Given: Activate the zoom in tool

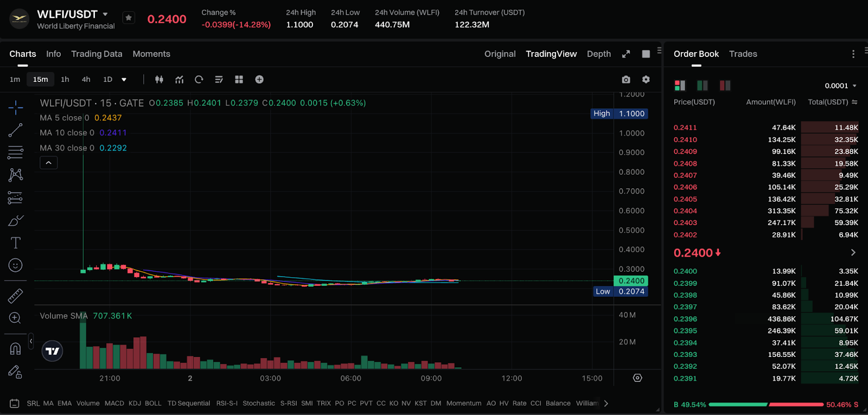Looking at the screenshot, I should [15, 318].
